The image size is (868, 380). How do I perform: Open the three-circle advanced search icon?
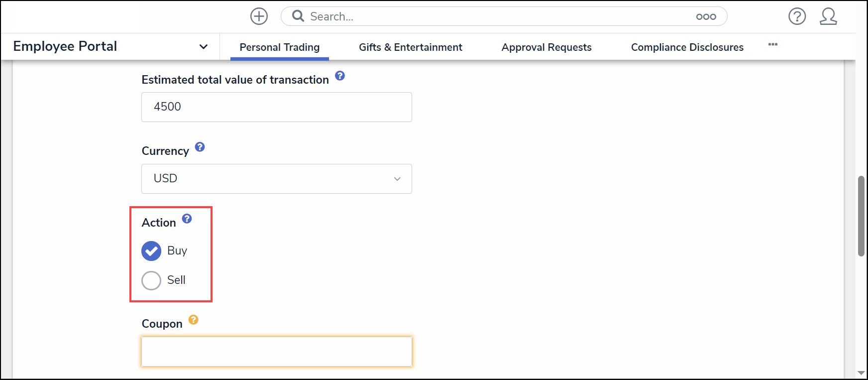(706, 17)
